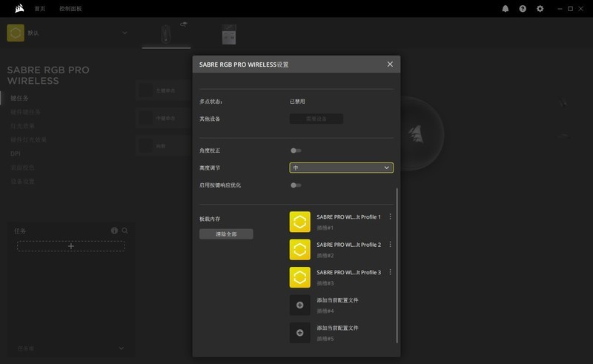Screen dimensions: 593x364
Task: Expand the 默认 profile selector chevron
Action: [125, 33]
